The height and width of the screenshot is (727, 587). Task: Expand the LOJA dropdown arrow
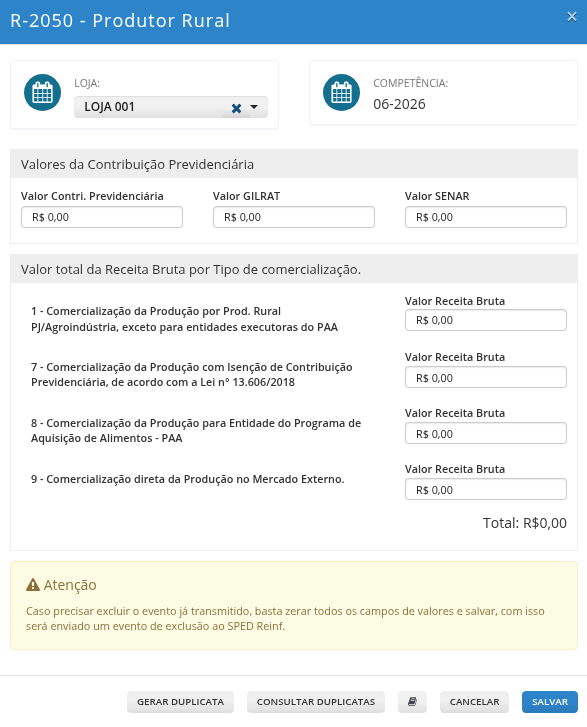tap(254, 107)
